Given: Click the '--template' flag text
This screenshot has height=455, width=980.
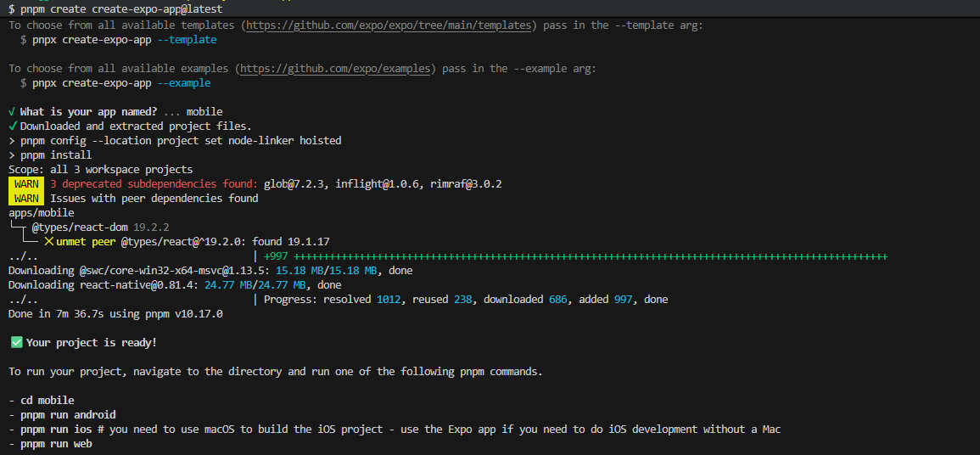Looking at the screenshot, I should tap(187, 39).
